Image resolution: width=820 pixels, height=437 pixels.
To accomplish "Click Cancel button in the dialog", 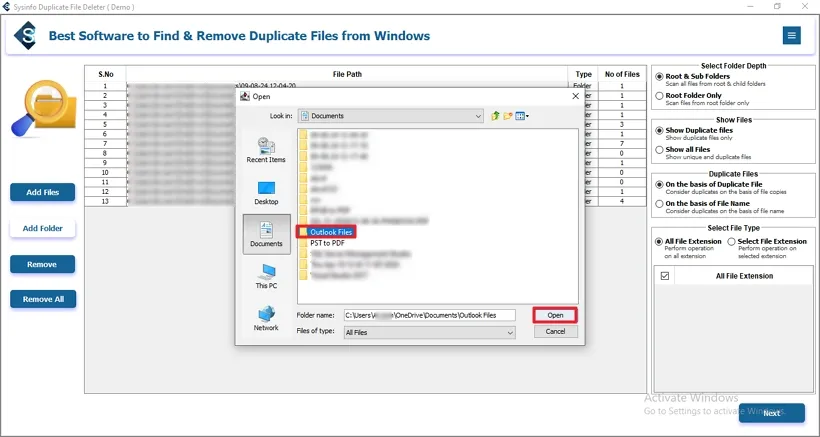I will [555, 331].
